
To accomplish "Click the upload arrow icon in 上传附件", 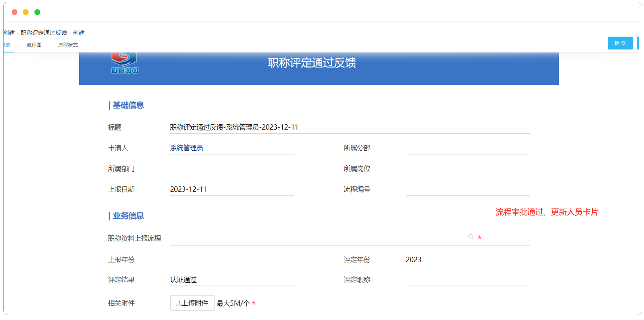I will point(179,303).
